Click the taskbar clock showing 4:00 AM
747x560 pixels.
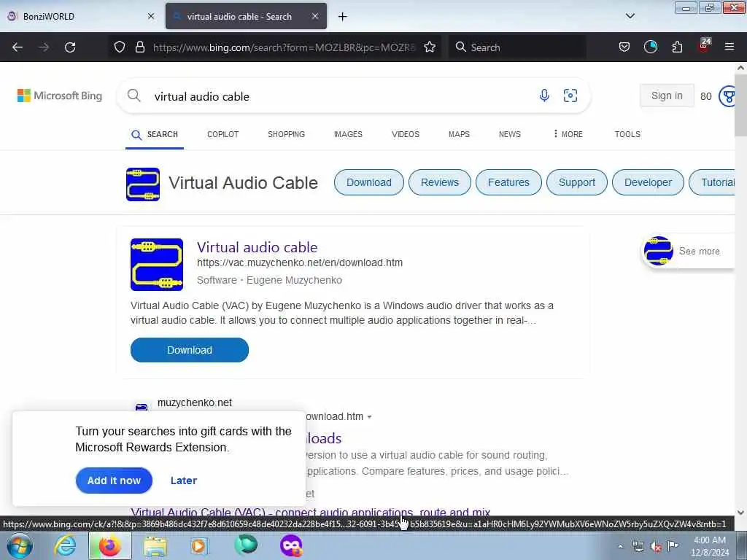coord(709,546)
